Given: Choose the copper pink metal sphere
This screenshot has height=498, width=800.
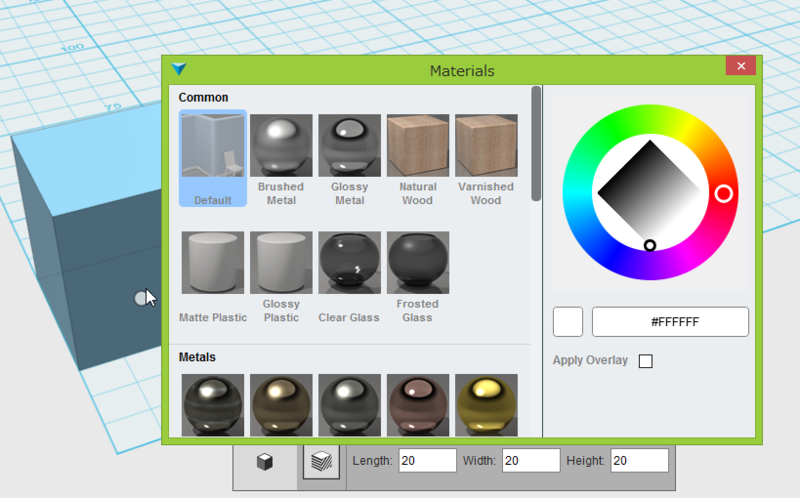Looking at the screenshot, I should coord(418,405).
